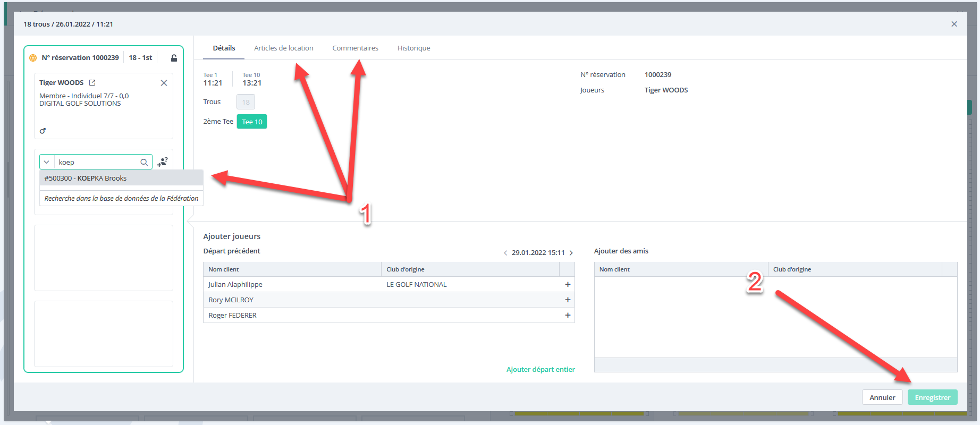This screenshot has width=980, height=425.
Task: Choose Recherche dans la base de la Fédération
Action: tap(121, 198)
